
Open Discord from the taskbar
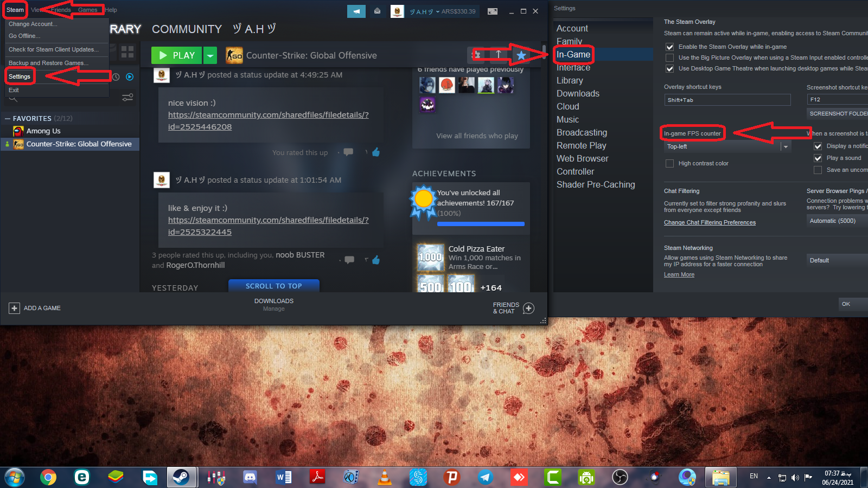250,477
